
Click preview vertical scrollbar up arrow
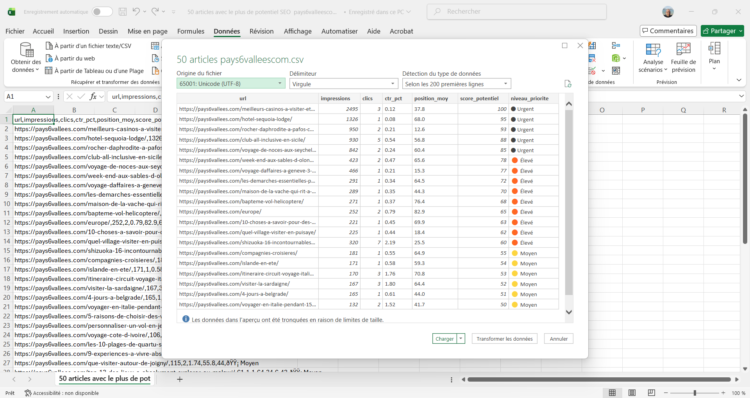[x=569, y=104]
